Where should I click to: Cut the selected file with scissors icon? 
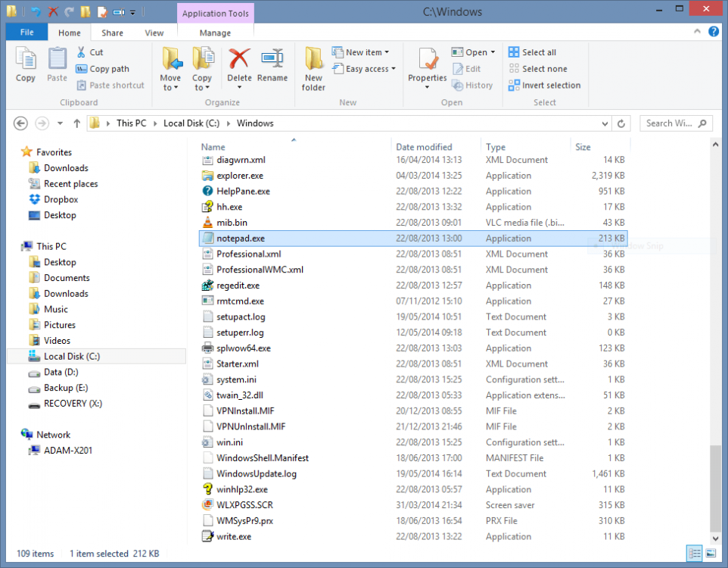pyautogui.click(x=81, y=52)
